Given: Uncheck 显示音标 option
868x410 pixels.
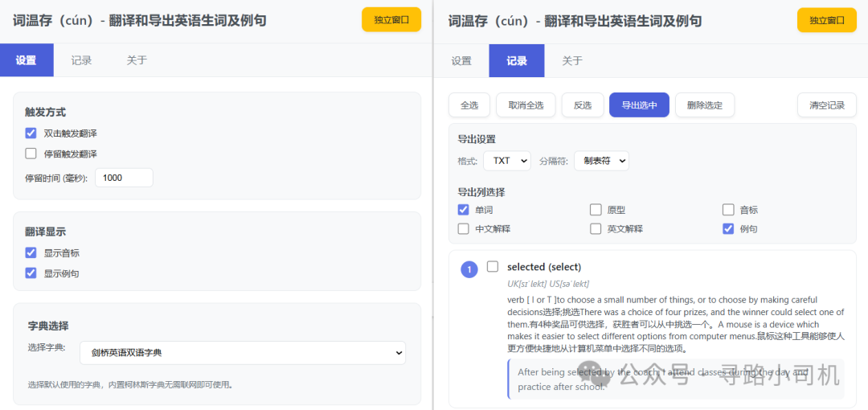Looking at the screenshot, I should pos(31,252).
